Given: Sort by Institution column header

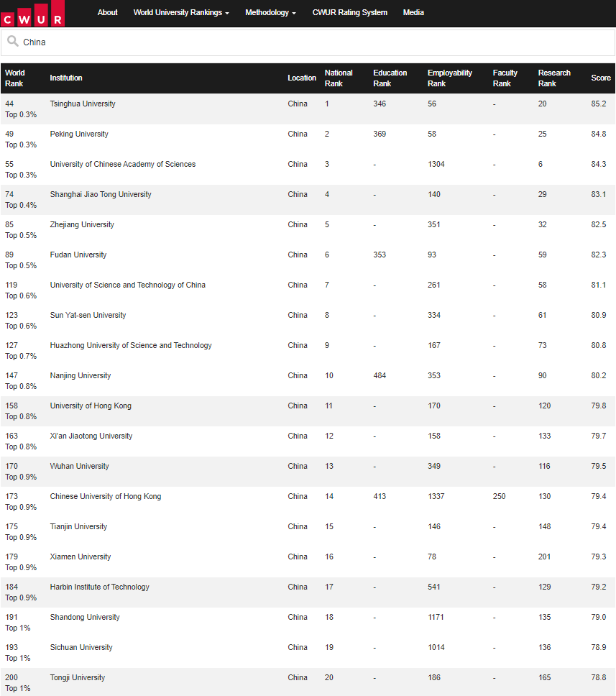Looking at the screenshot, I should [66, 78].
